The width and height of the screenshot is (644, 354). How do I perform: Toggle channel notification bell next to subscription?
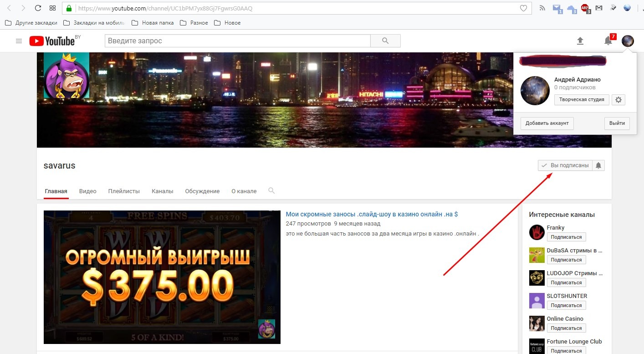(598, 165)
